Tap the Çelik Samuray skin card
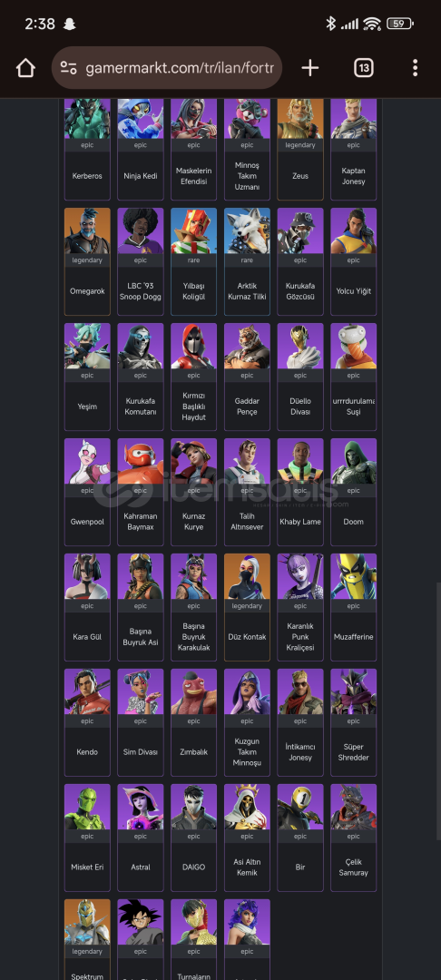 click(x=354, y=838)
